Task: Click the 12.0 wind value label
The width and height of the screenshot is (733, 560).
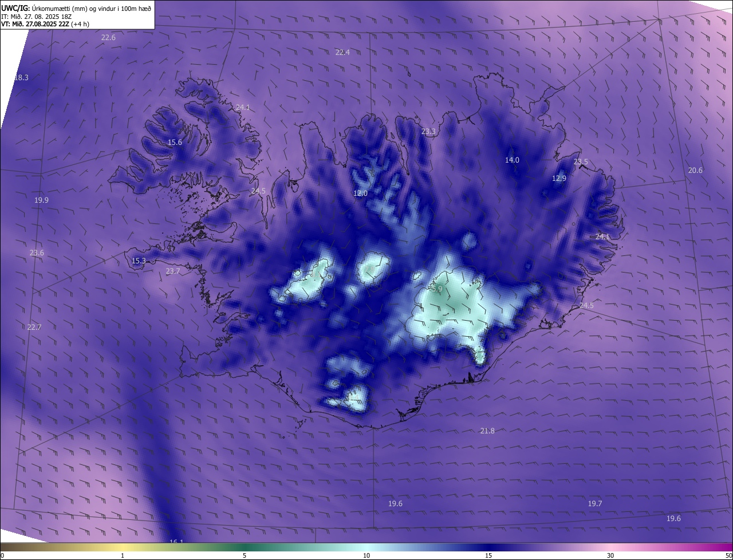Action: [x=360, y=194]
